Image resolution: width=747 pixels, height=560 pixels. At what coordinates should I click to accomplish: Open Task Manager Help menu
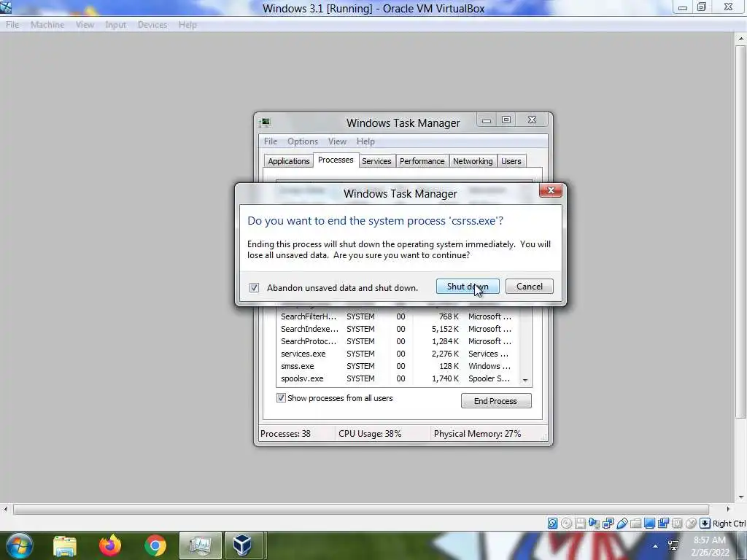[365, 141]
